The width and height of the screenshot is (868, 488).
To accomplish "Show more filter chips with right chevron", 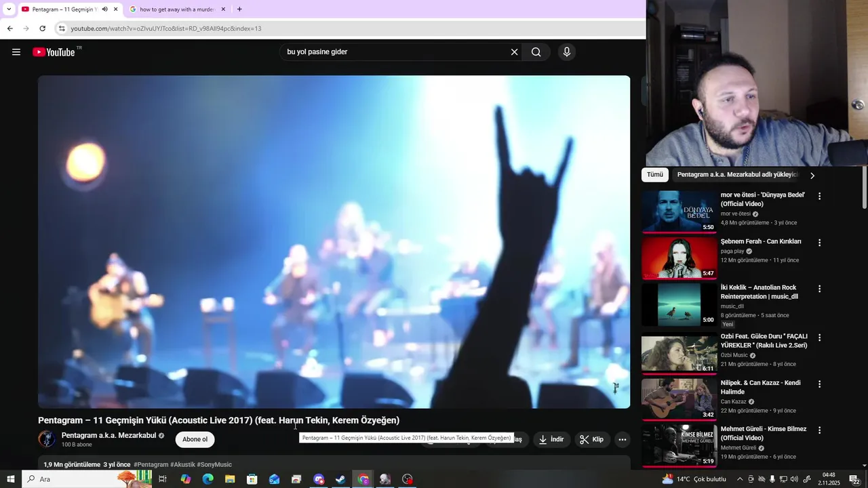I will (x=812, y=176).
